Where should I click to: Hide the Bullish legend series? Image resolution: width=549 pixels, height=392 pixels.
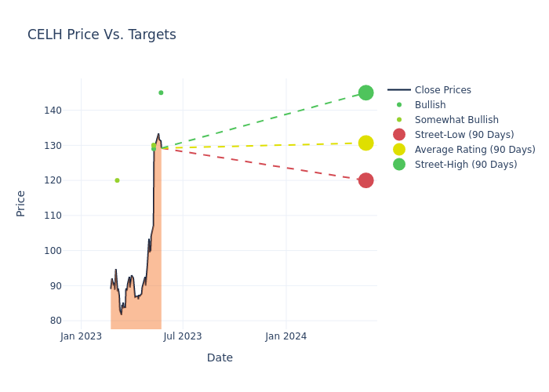(x=430, y=105)
